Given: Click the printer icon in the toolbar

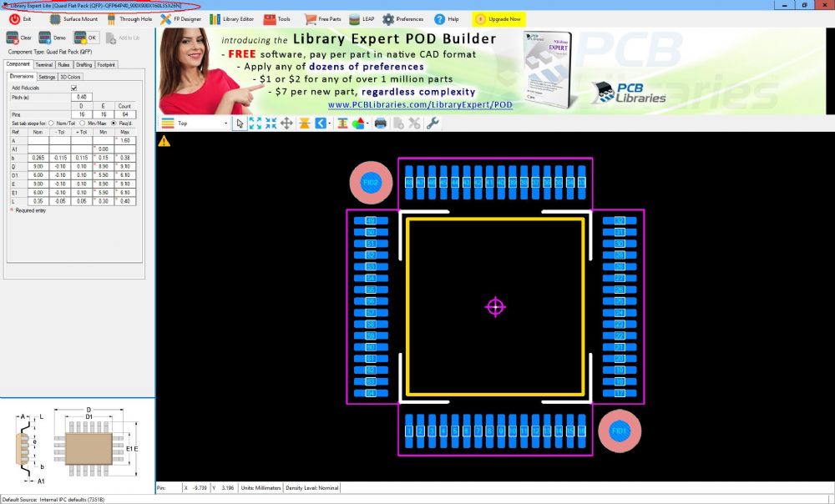Looking at the screenshot, I should (x=381, y=123).
